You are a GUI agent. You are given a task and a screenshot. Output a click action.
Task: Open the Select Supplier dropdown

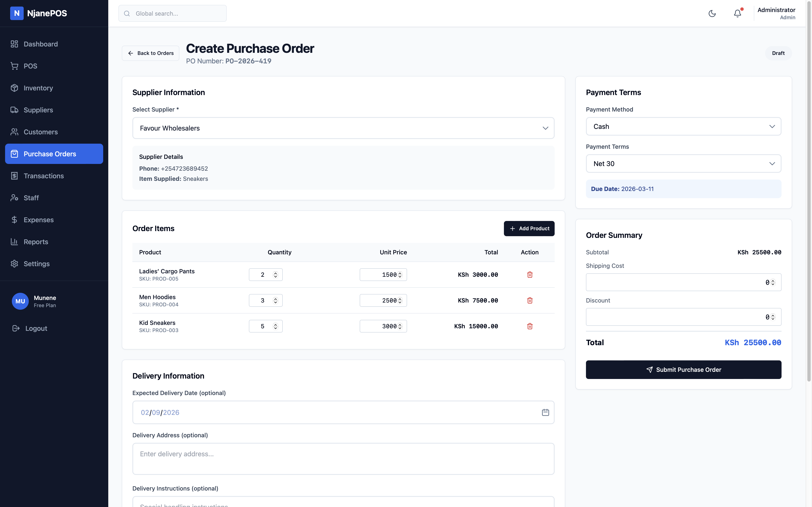coord(343,128)
